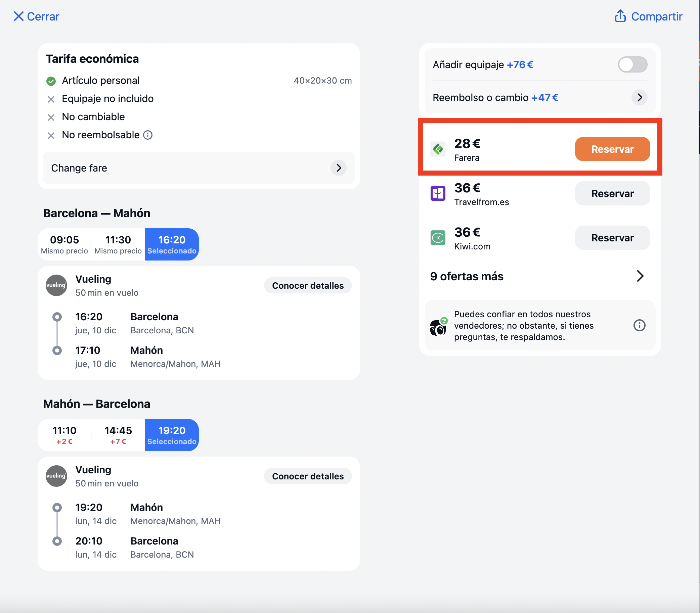
Task: Click the owl mascot support icon
Action: [x=438, y=326]
